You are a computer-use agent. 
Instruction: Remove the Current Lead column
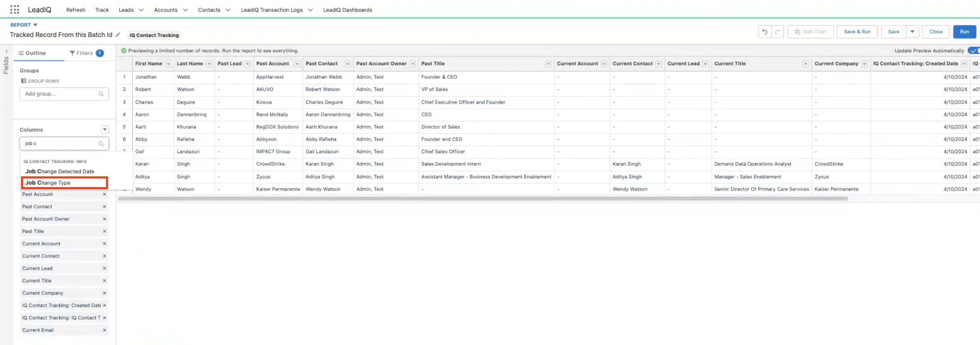[104, 268]
